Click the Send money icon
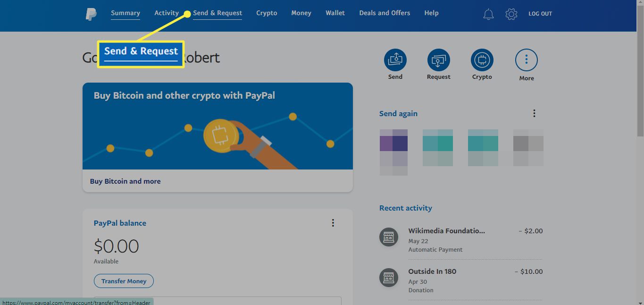644x305 pixels. tap(395, 60)
